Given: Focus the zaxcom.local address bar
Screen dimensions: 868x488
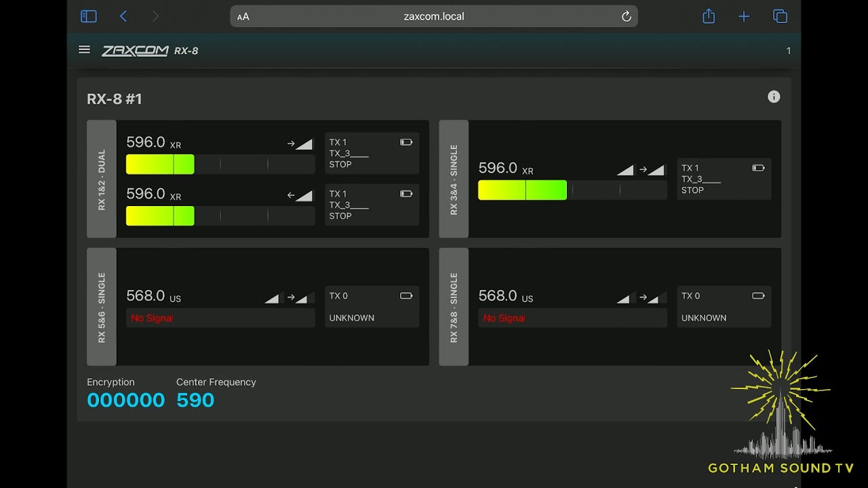Looking at the screenshot, I should 434,16.
